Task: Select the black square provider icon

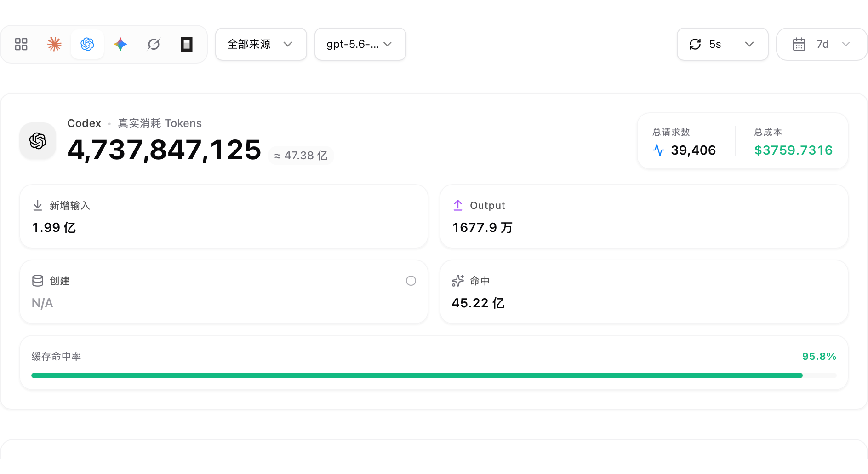Action: coord(187,44)
